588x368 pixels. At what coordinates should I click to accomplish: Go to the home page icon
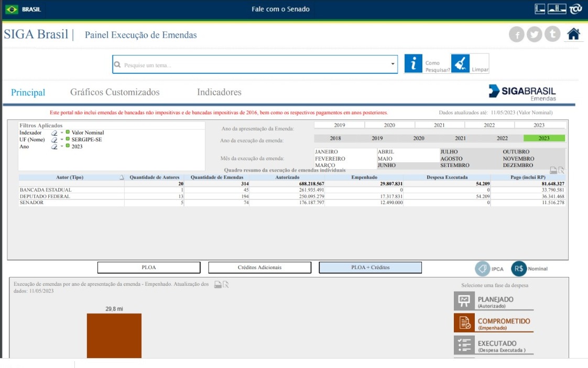[x=573, y=35]
